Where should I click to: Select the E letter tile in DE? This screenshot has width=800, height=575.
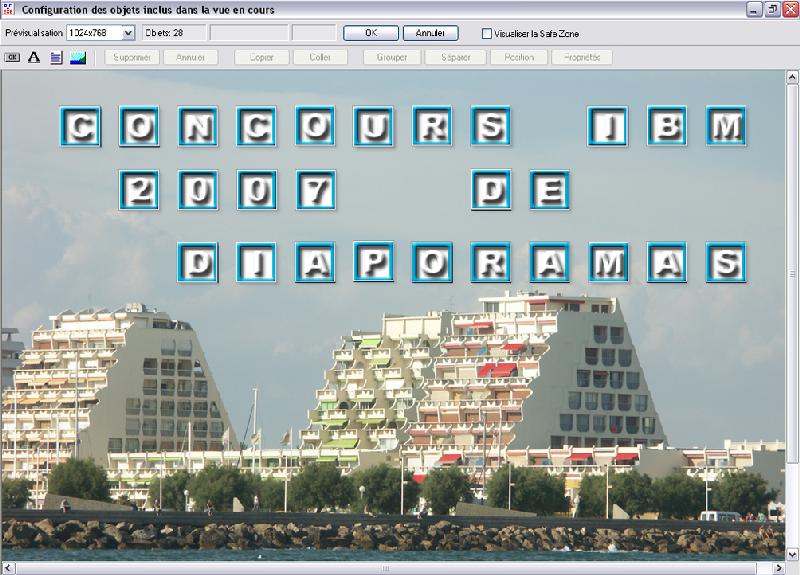(549, 190)
